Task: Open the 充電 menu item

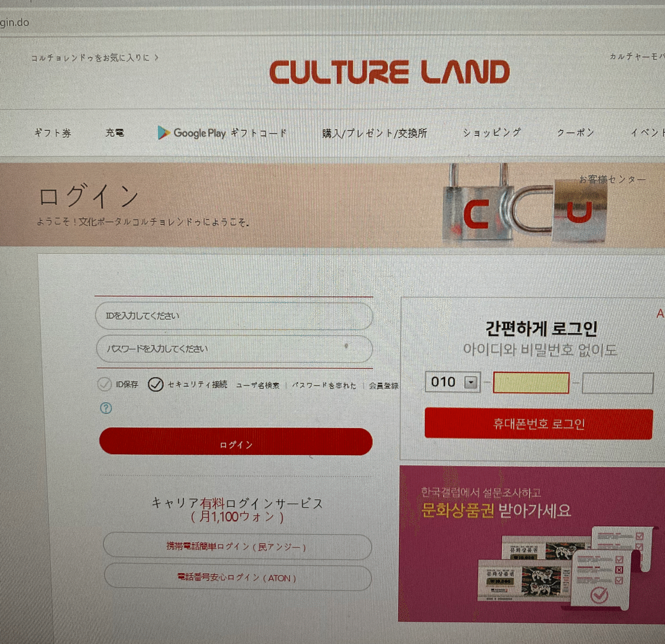Action: click(115, 133)
